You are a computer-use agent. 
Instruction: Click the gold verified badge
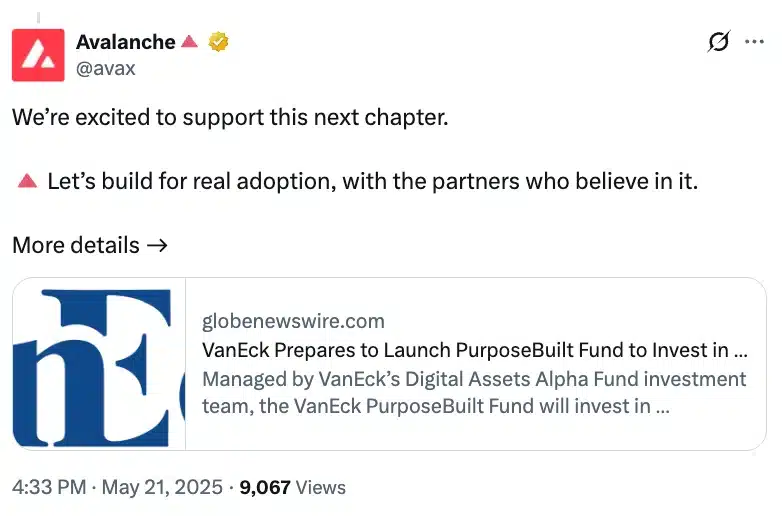pyautogui.click(x=218, y=42)
